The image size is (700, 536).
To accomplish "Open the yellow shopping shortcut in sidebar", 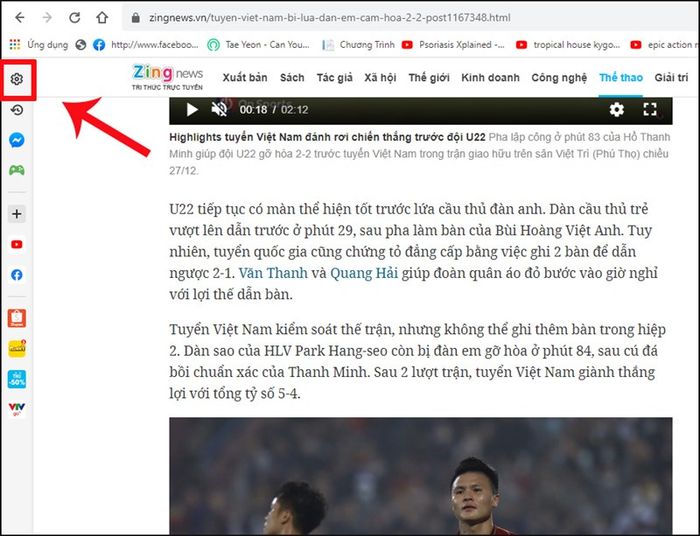I will pyautogui.click(x=17, y=349).
